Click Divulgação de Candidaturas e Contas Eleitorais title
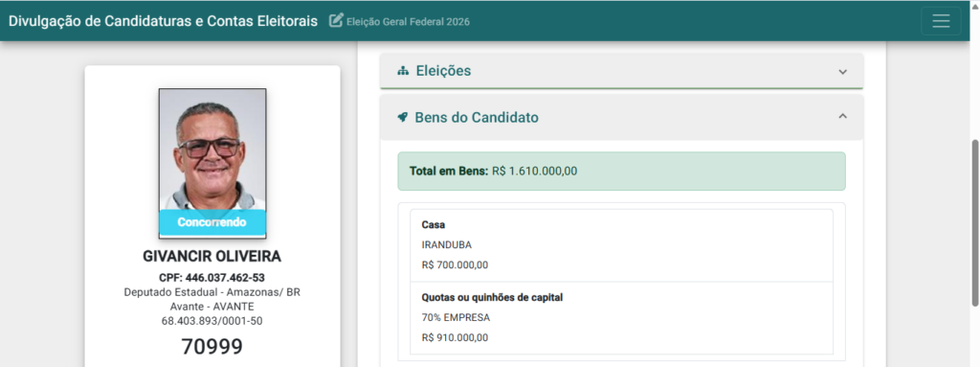Viewport: 980px width, 367px height. click(x=163, y=21)
